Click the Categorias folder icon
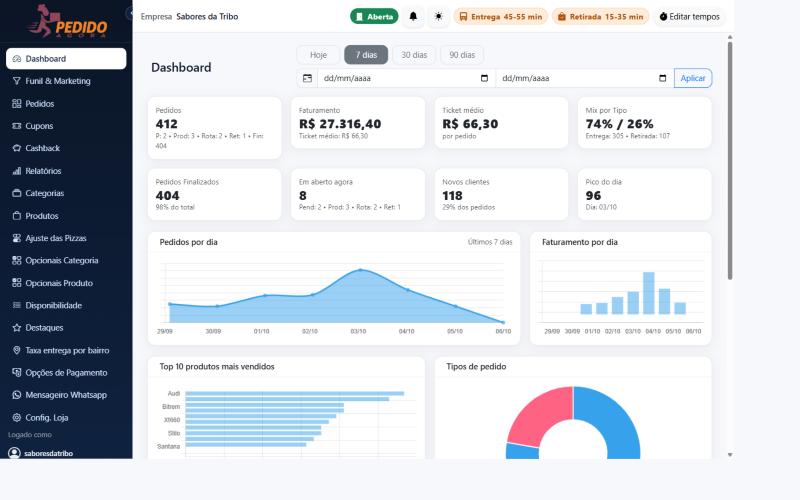Image resolution: width=800 pixels, height=500 pixels. click(x=16, y=193)
